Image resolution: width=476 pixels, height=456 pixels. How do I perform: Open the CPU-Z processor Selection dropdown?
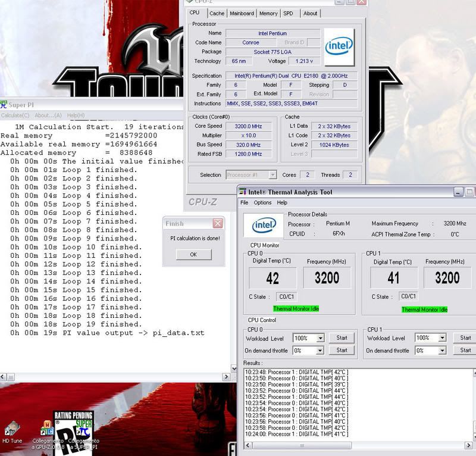(x=273, y=175)
